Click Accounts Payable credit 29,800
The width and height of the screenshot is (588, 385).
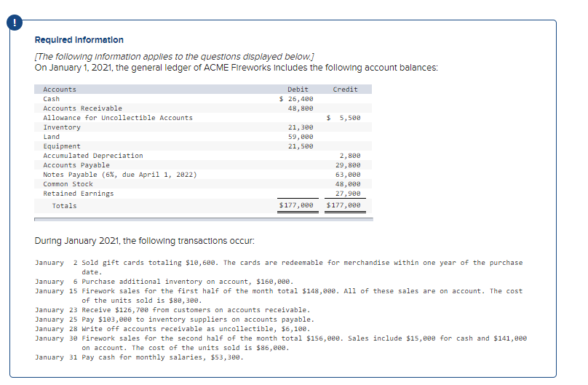(x=348, y=165)
